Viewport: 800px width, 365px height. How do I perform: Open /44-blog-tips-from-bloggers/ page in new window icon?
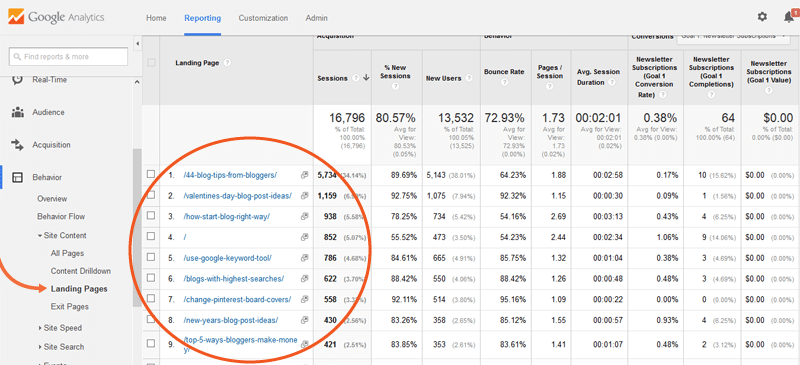pyautogui.click(x=305, y=175)
